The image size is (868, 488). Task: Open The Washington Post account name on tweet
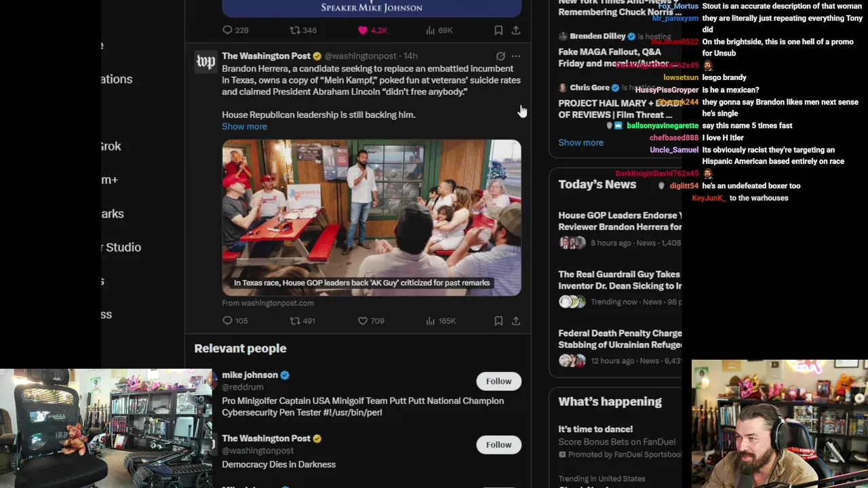tap(266, 56)
